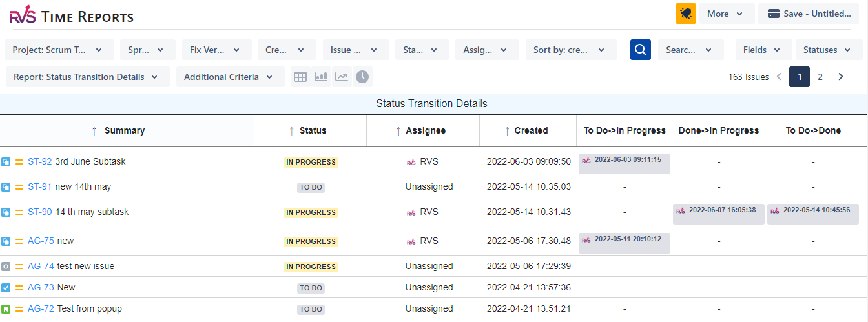Click the blue search magnifier button
The height and width of the screenshot is (322, 868).
pos(640,50)
